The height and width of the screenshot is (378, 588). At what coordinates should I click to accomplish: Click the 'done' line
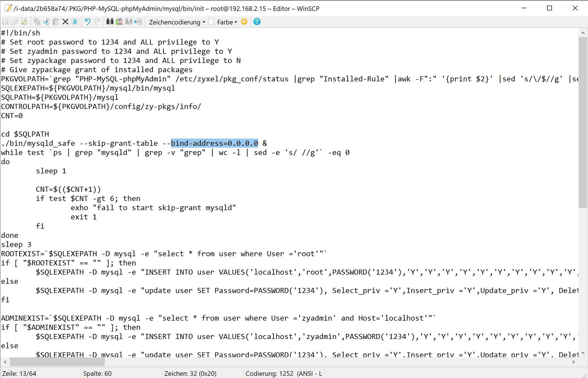point(10,235)
